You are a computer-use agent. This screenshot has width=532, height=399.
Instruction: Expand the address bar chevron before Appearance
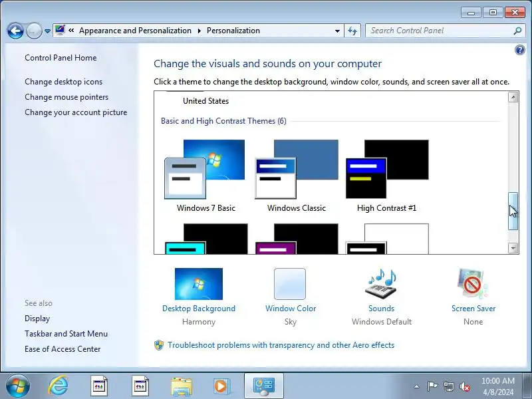pos(71,31)
